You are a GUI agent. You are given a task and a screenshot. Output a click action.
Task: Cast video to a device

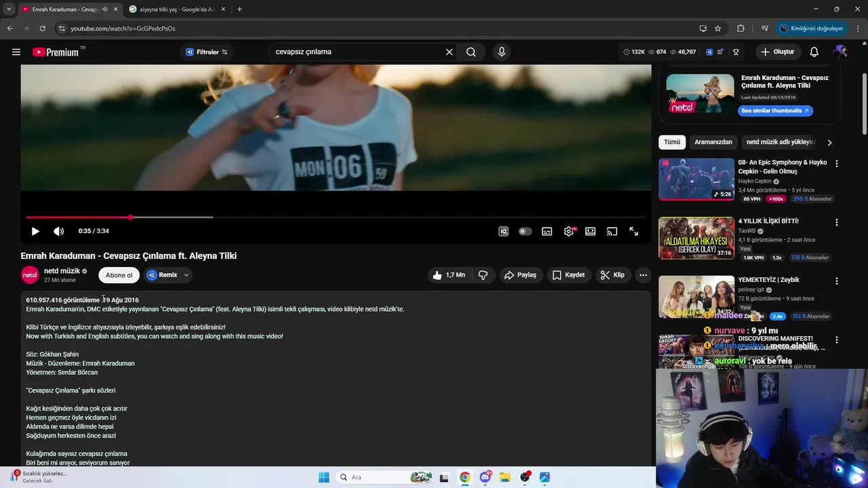612,231
